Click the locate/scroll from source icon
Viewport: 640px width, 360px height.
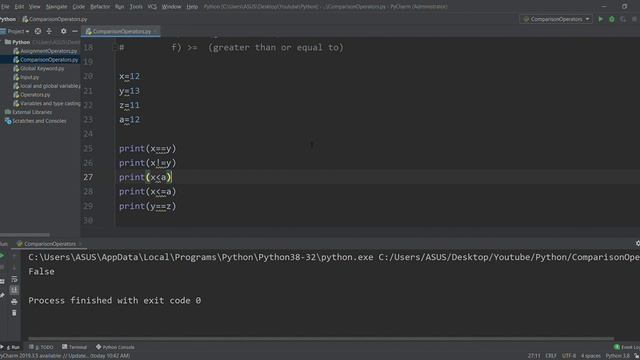tap(38, 31)
